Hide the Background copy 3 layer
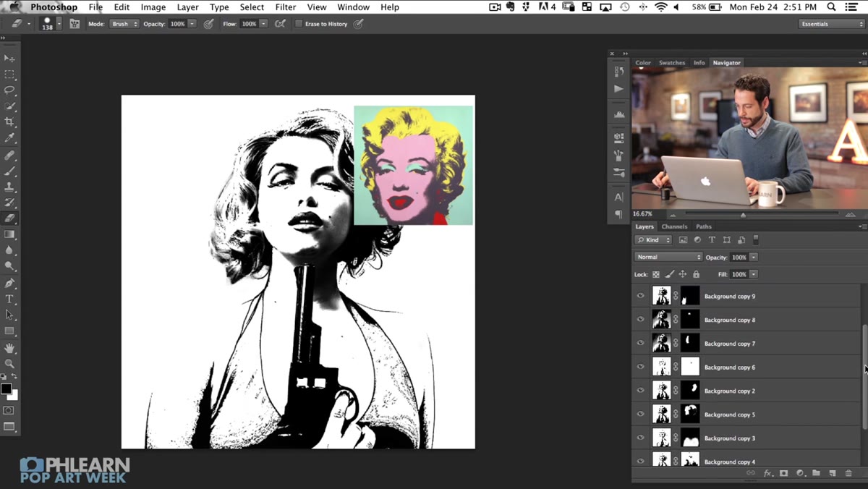 click(640, 438)
